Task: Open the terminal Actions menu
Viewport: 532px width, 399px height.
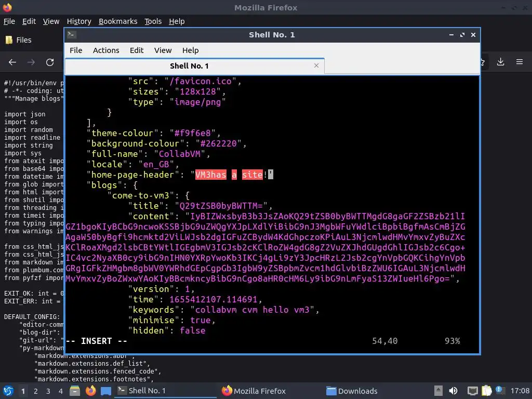Action: tap(106, 50)
